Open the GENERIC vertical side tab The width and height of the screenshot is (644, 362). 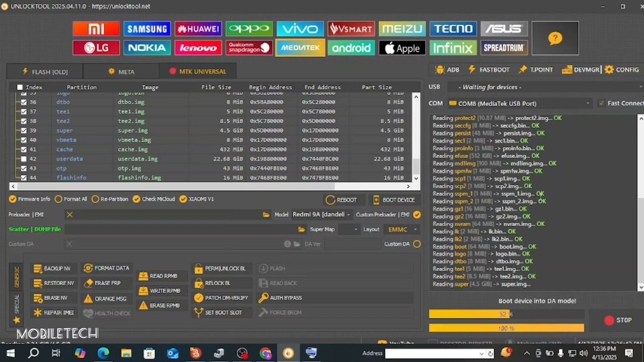(17, 277)
